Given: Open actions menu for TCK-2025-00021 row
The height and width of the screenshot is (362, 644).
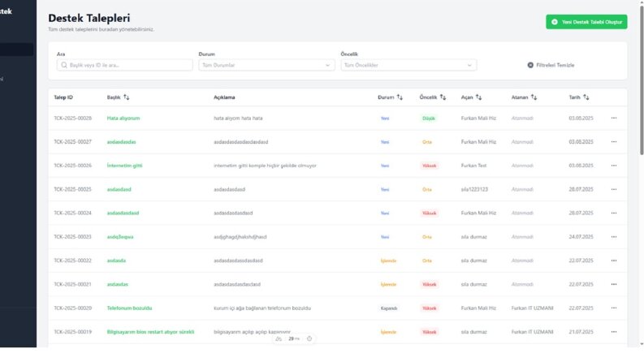Looking at the screenshot, I should click(614, 284).
